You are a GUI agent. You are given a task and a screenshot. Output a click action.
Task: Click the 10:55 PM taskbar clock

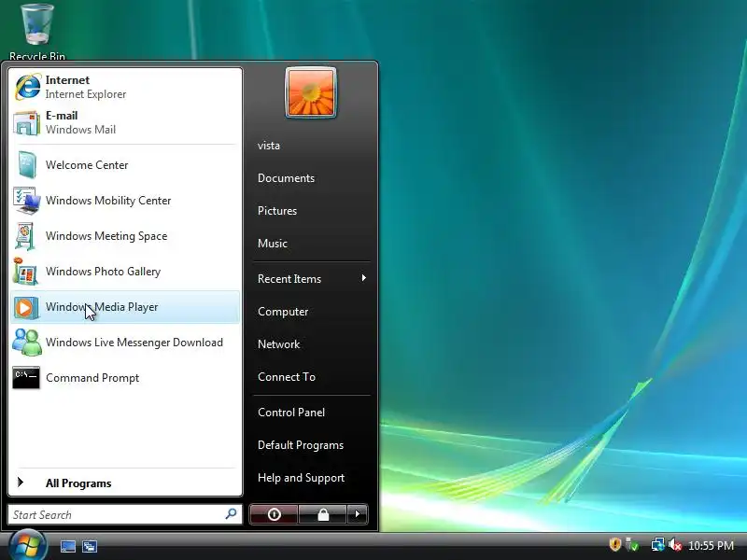(x=711, y=545)
